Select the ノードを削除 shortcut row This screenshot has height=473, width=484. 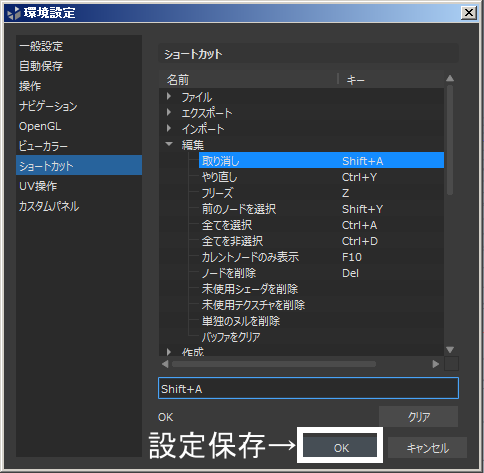(x=321, y=273)
